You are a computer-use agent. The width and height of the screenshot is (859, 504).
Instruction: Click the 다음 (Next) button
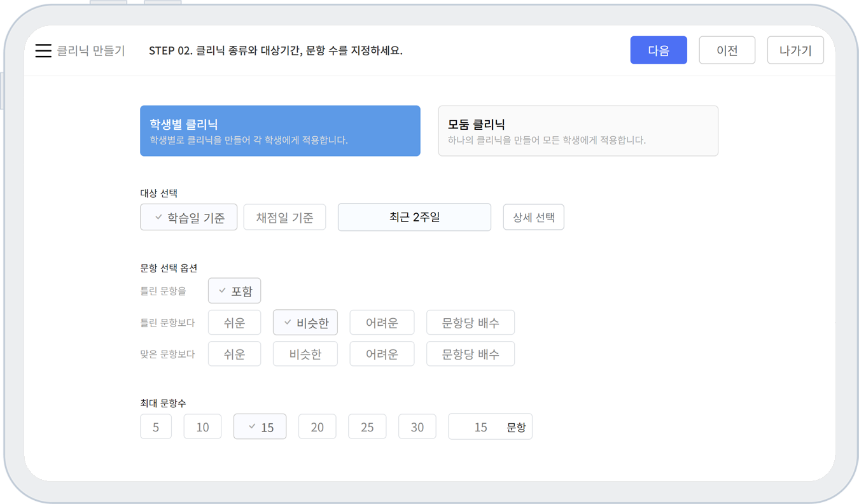tap(659, 51)
